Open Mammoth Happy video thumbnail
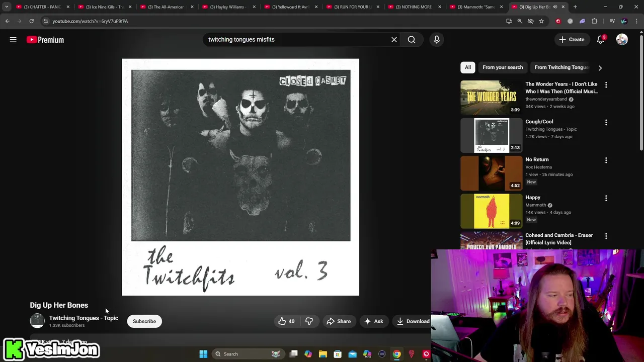Screen dimensions: 644x362 coord(491,211)
